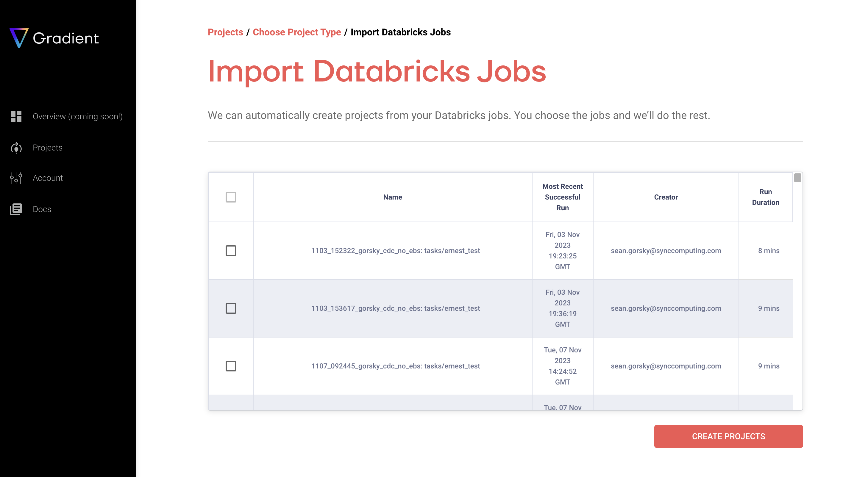Click the Projects sidebar icon
868x477 pixels.
[16, 148]
